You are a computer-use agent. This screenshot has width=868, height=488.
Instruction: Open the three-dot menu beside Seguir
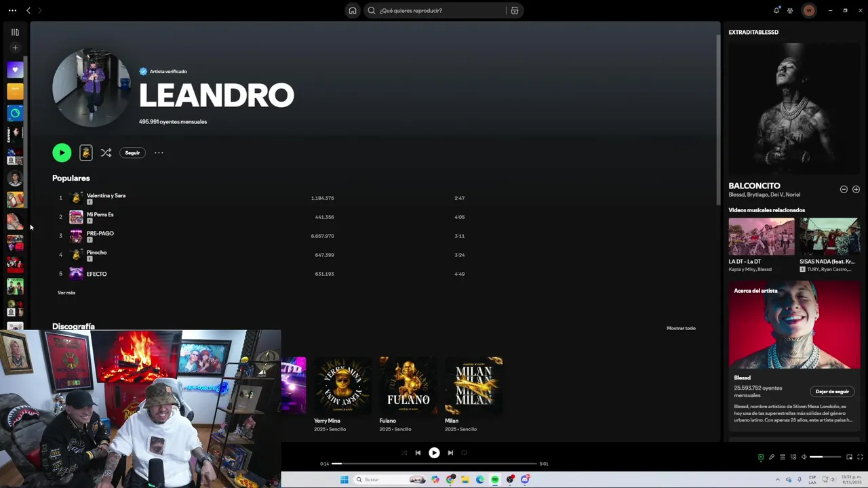tap(159, 152)
